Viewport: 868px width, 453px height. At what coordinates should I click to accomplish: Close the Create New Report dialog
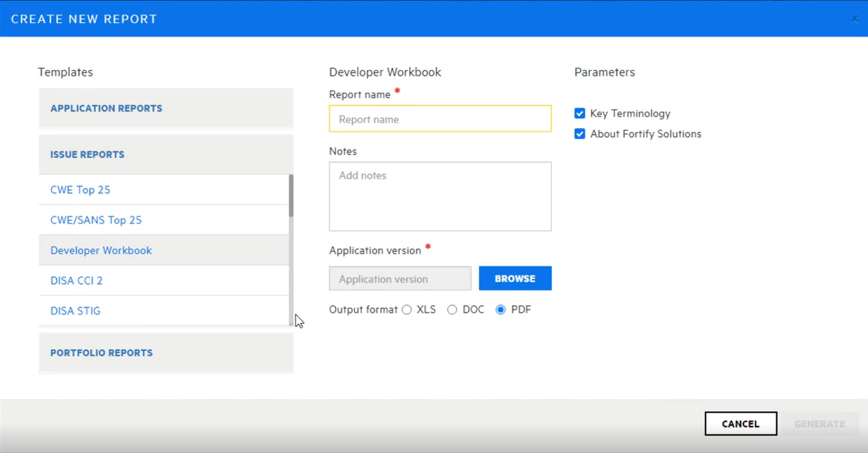854,19
